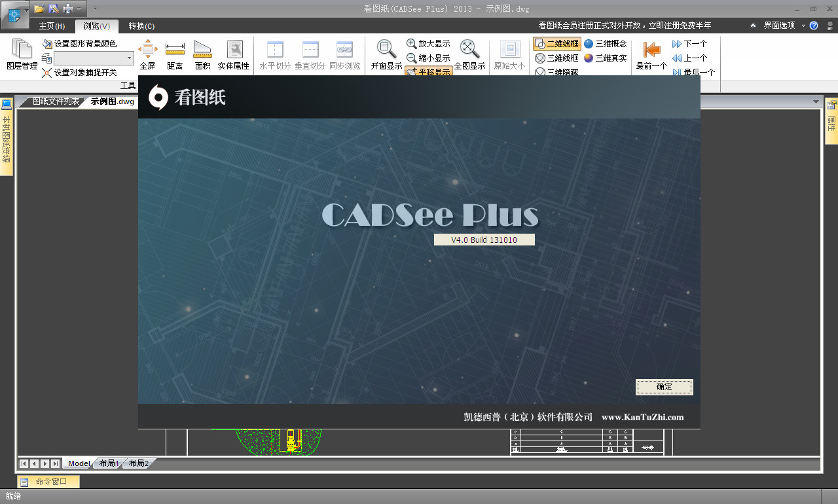Open the 本机图纸资源 side panel

(7, 136)
